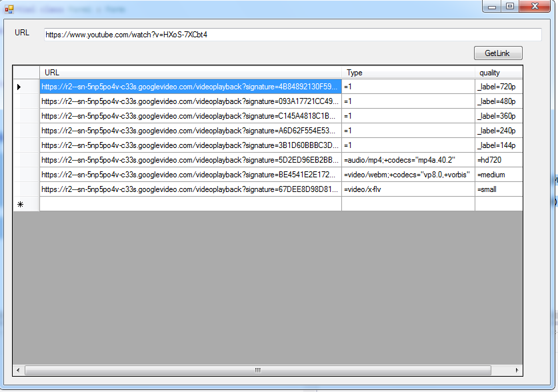Viewport: 558px width, 392px height.
Task: Select URL cell with signature=093A17721CC49
Action: [191, 101]
